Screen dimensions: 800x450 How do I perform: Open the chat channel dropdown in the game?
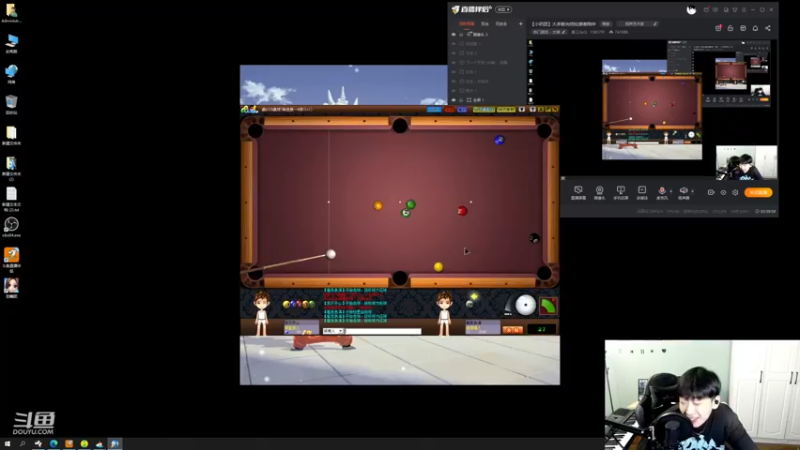(x=333, y=331)
